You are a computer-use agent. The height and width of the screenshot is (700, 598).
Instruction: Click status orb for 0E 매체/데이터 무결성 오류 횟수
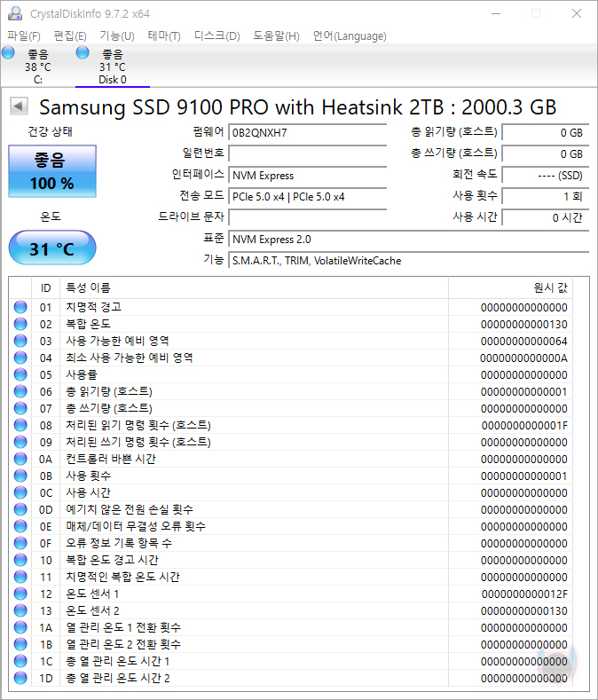click(20, 526)
